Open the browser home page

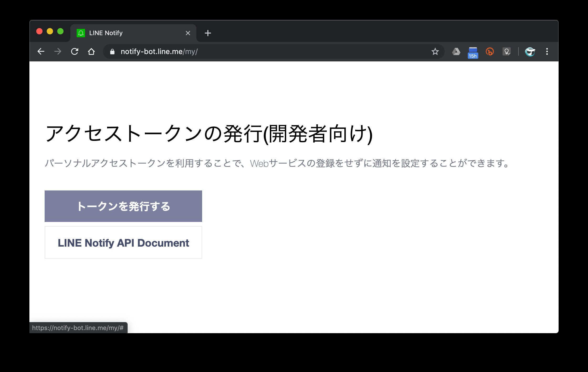click(x=91, y=51)
